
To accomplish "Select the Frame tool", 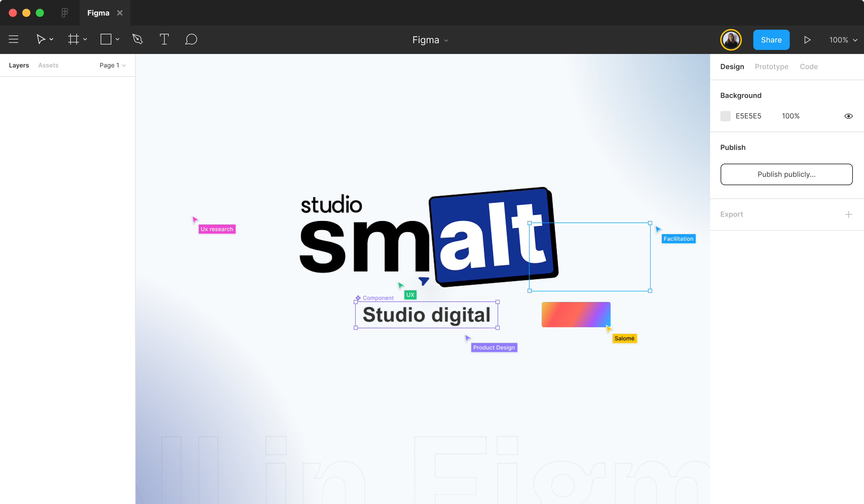I will pyautogui.click(x=73, y=39).
